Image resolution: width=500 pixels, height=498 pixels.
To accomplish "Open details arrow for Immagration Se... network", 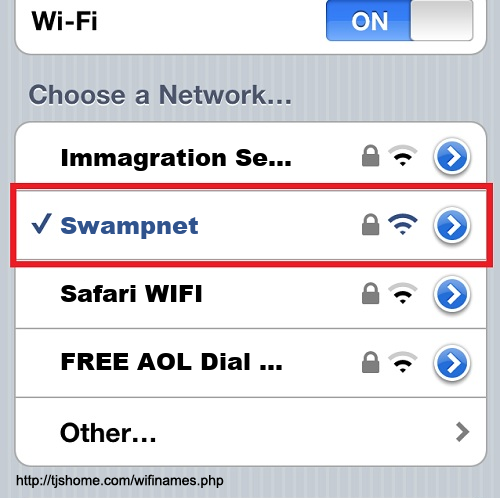I will click(x=452, y=156).
